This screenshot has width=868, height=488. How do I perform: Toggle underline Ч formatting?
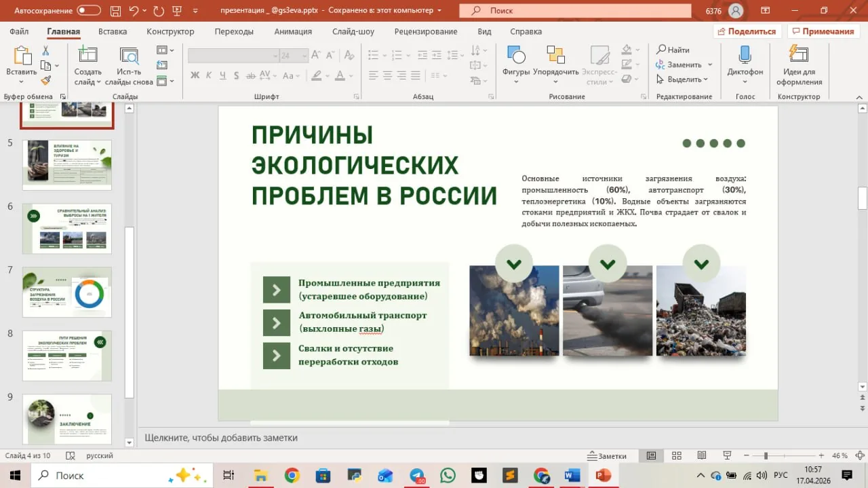click(223, 75)
